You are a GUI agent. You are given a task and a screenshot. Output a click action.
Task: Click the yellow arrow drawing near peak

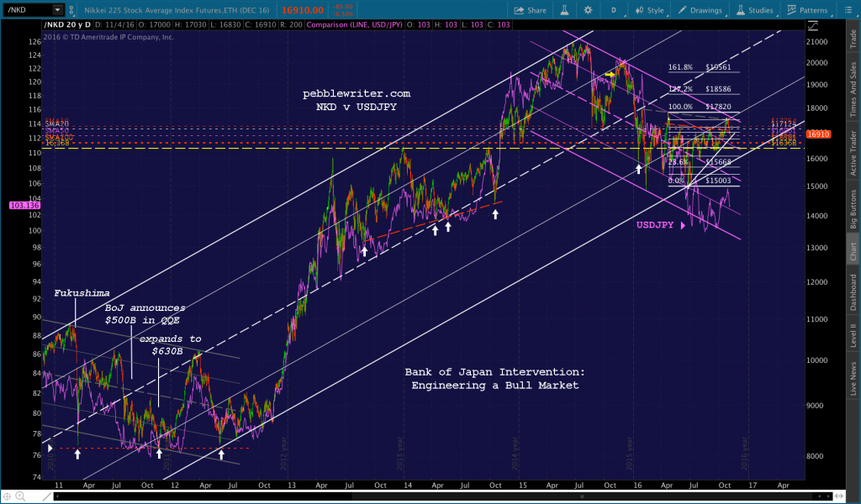[x=610, y=74]
